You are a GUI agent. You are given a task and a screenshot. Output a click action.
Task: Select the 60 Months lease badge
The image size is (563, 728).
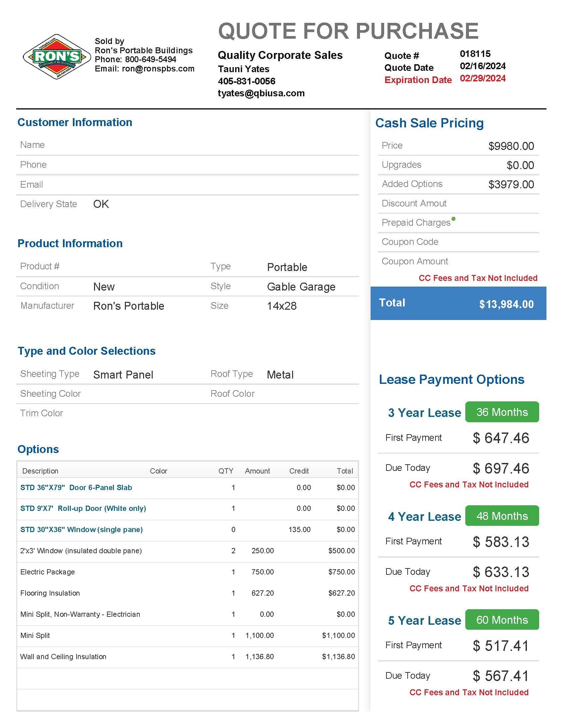[502, 620]
